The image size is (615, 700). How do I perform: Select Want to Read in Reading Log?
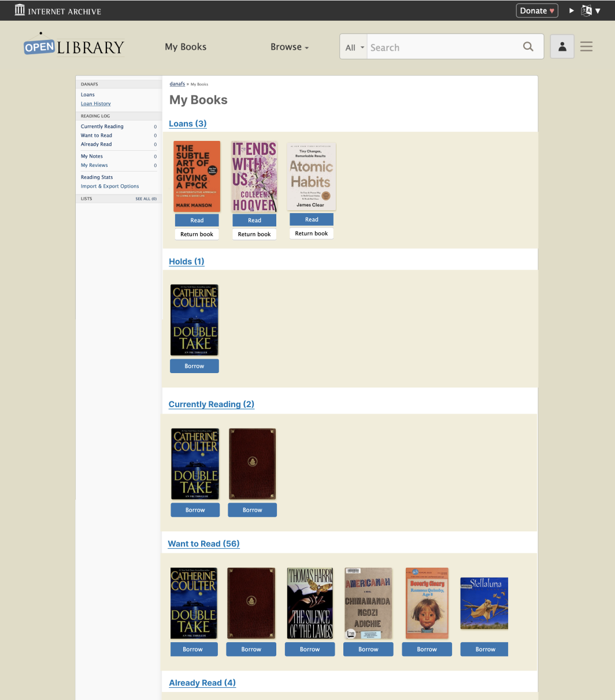(x=97, y=135)
